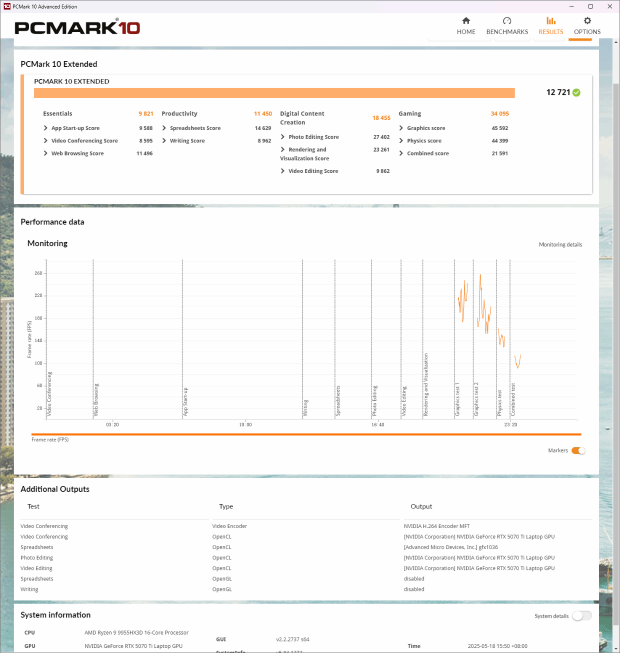Expand Rendering and Visualization Score details
This screenshot has height=653, width=620.
tap(283, 150)
